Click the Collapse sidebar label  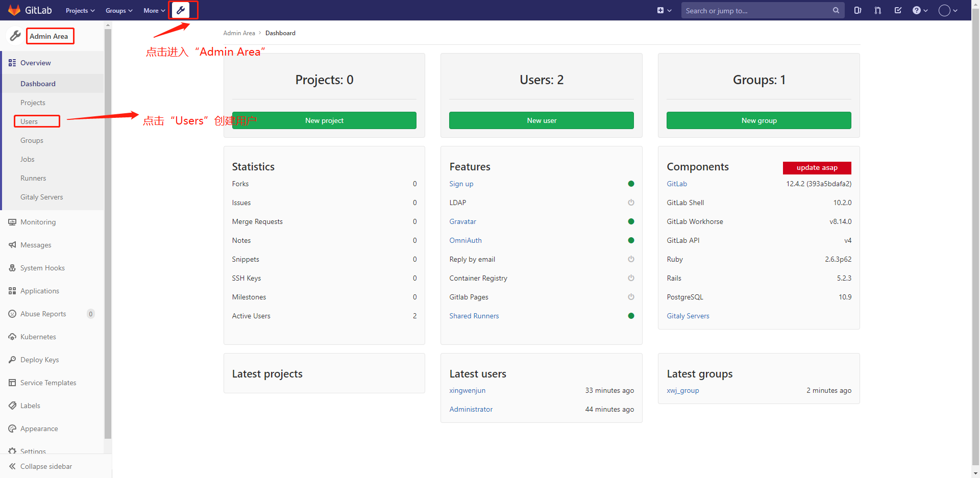(46, 466)
